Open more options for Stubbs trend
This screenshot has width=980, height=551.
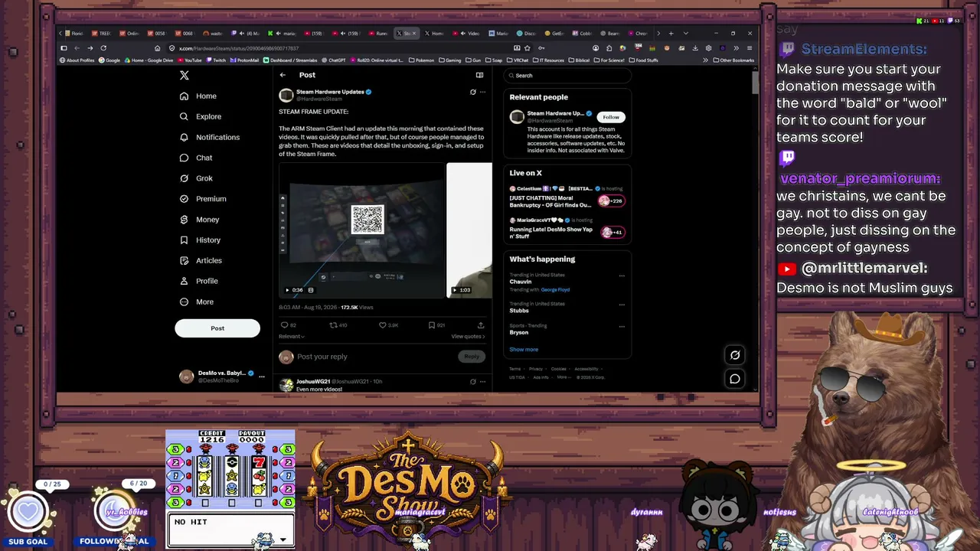pos(622,305)
